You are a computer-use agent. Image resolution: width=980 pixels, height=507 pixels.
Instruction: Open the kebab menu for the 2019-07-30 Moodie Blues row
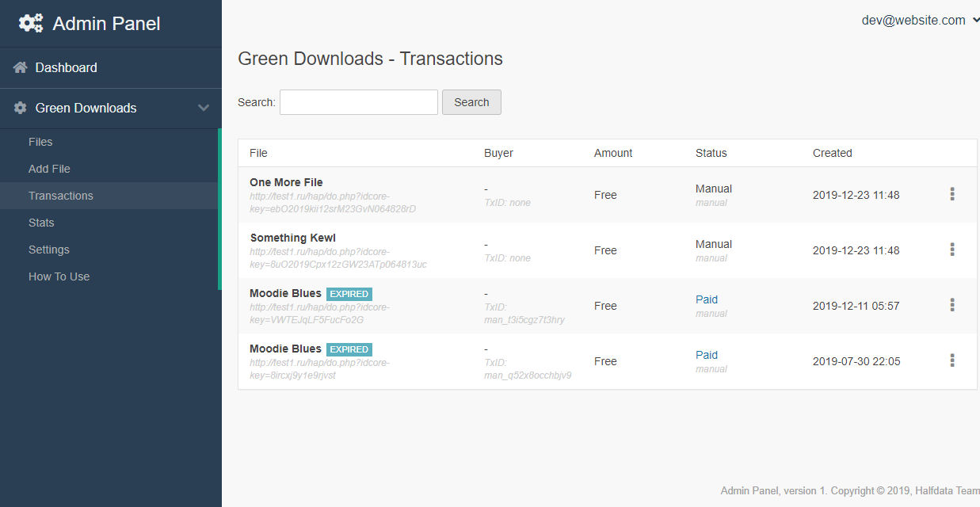951,360
